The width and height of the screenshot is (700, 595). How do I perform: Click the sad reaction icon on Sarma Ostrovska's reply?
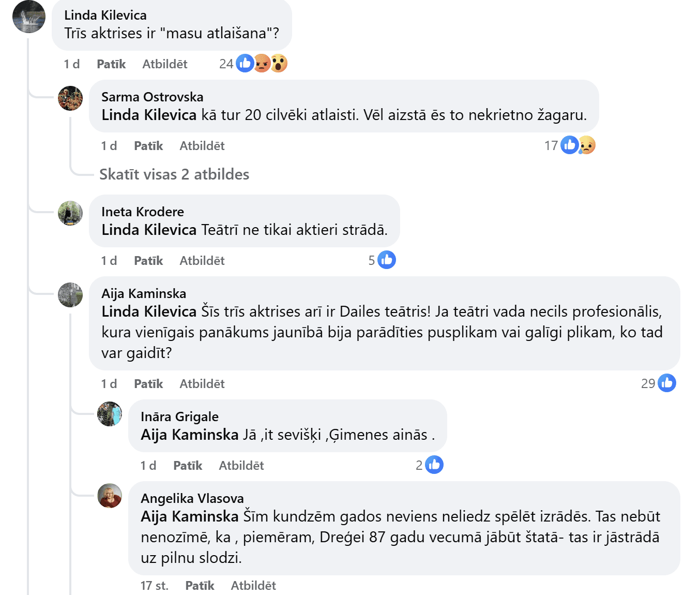click(x=587, y=145)
